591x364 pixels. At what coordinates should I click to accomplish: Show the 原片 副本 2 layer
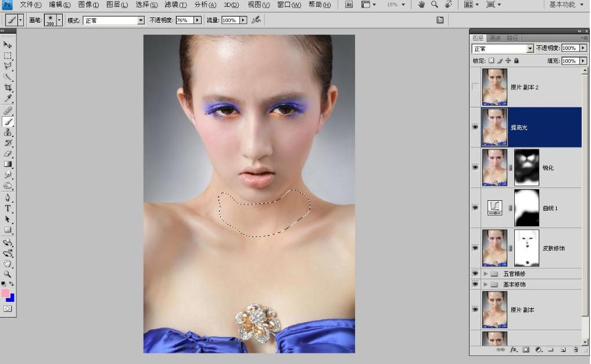(475, 87)
